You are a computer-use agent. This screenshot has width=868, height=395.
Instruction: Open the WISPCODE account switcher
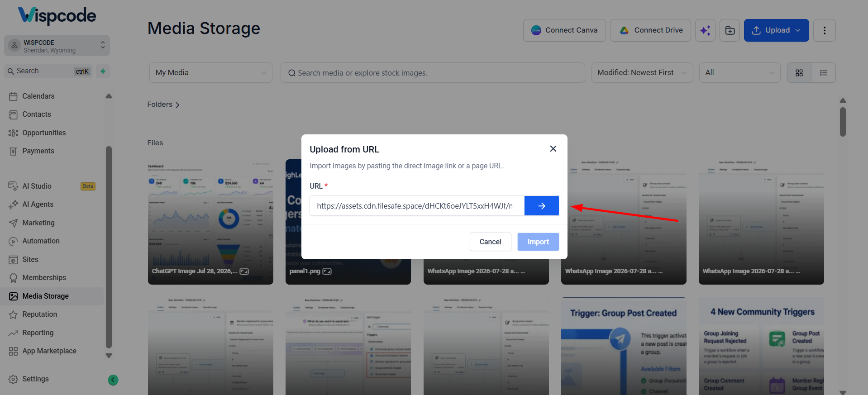click(57, 46)
